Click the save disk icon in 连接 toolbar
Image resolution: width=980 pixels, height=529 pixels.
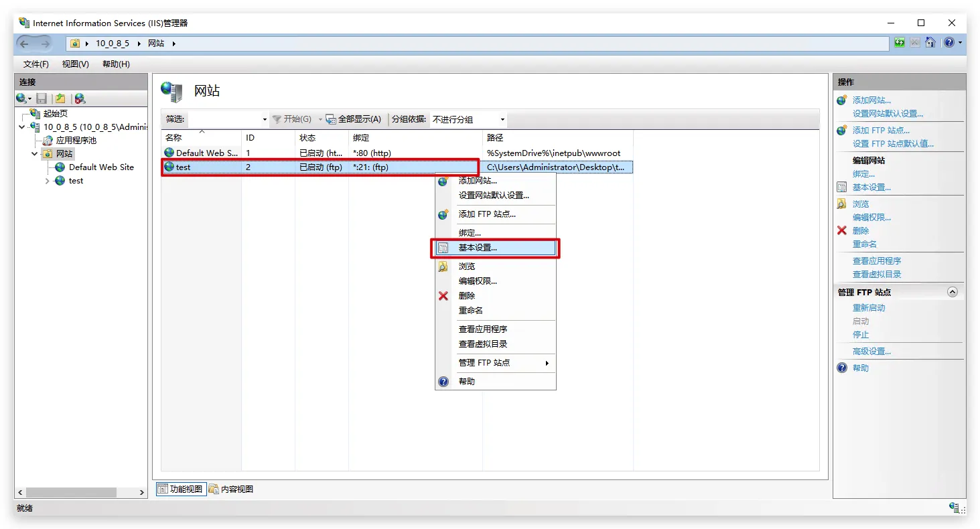point(42,98)
